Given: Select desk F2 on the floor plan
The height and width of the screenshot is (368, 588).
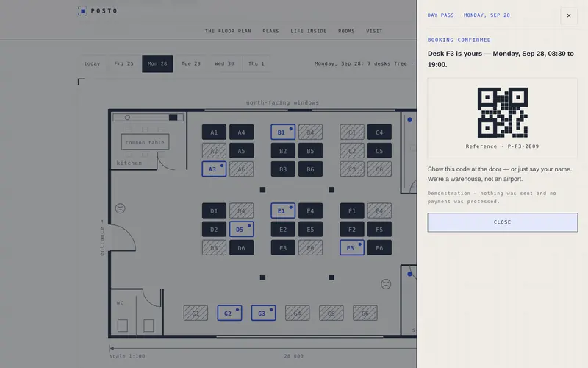Looking at the screenshot, I should click(352, 229).
